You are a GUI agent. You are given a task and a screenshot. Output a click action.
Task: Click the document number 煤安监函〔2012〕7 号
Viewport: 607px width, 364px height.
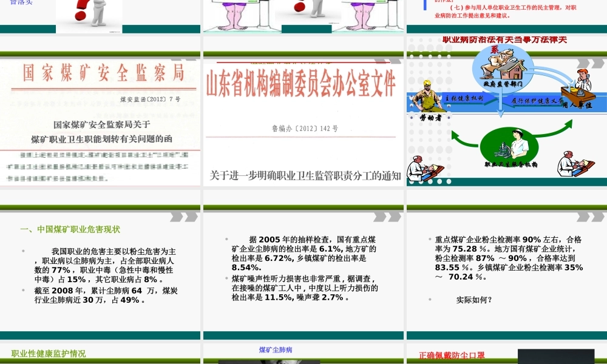(150, 99)
